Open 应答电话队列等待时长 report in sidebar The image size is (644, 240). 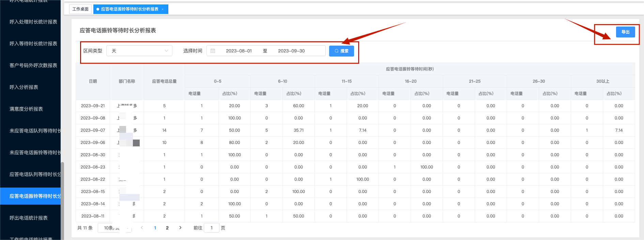point(35,174)
